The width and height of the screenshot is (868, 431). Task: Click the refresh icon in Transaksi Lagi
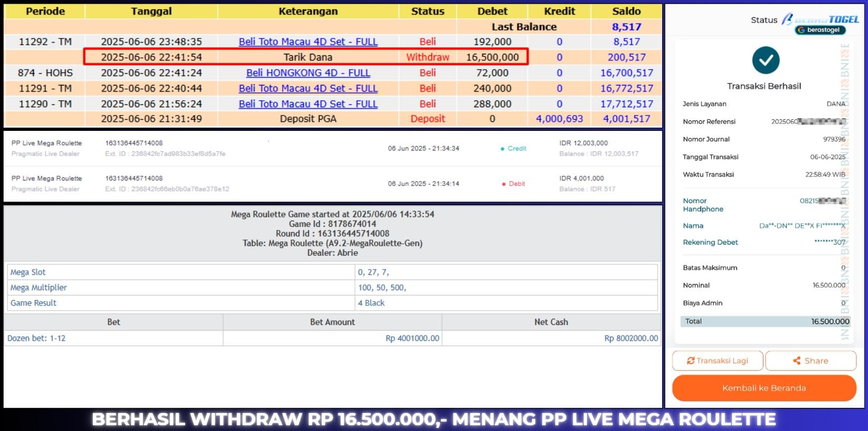pos(690,361)
